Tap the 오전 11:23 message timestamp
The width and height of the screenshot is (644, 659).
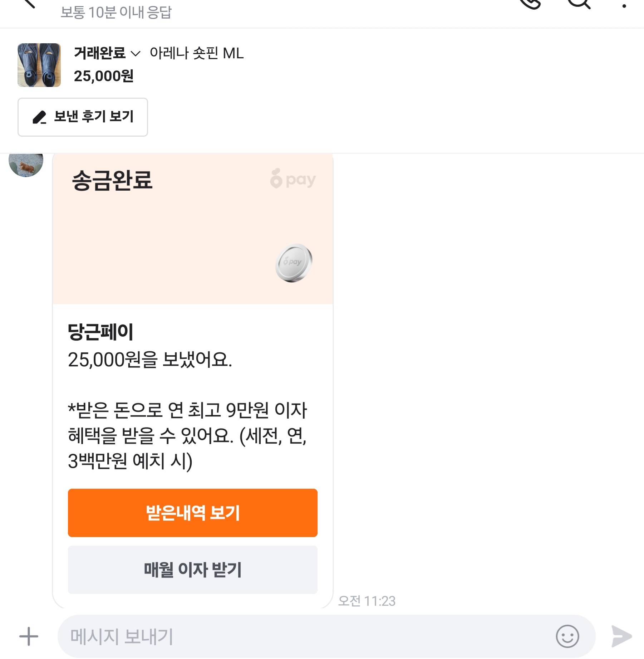pos(367,601)
